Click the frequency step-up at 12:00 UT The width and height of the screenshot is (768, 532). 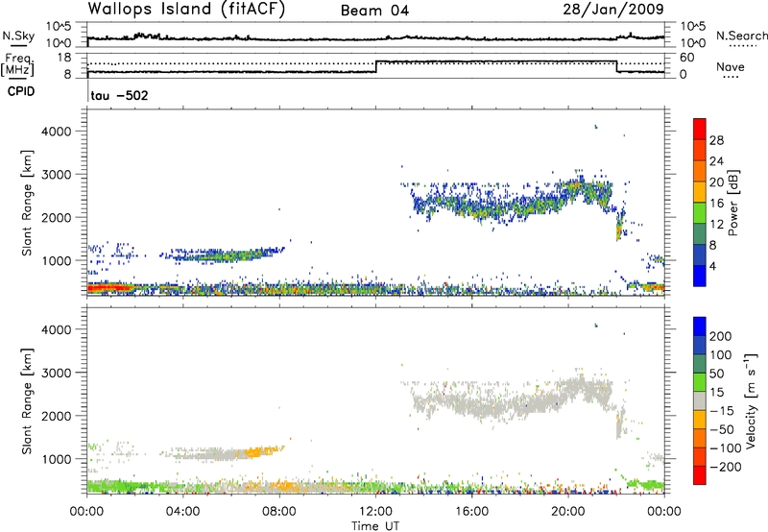(x=376, y=66)
